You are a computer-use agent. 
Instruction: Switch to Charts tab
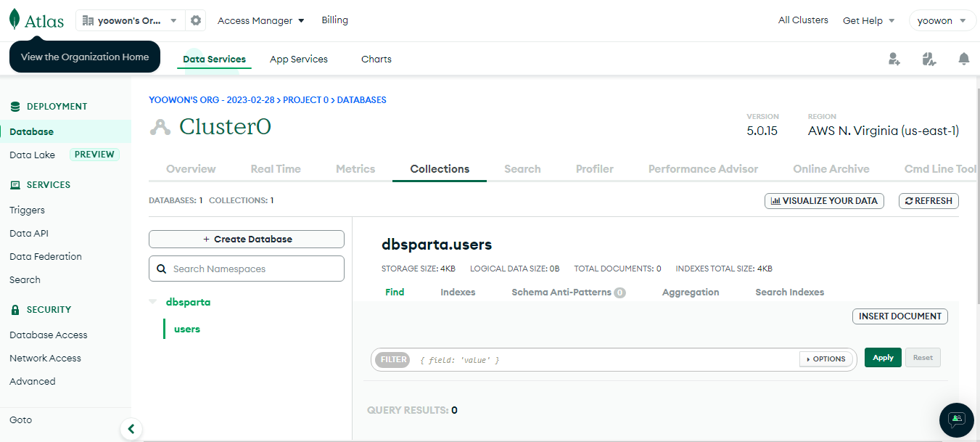pos(376,60)
